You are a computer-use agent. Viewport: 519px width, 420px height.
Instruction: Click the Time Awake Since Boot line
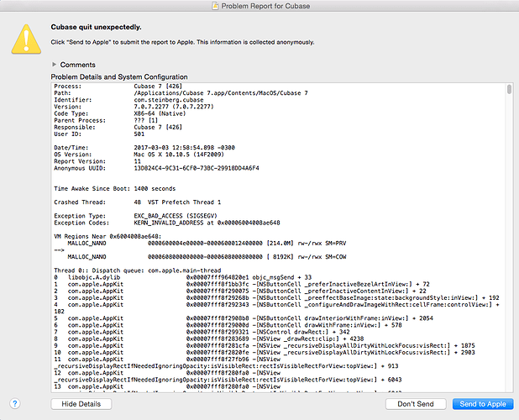pos(115,189)
